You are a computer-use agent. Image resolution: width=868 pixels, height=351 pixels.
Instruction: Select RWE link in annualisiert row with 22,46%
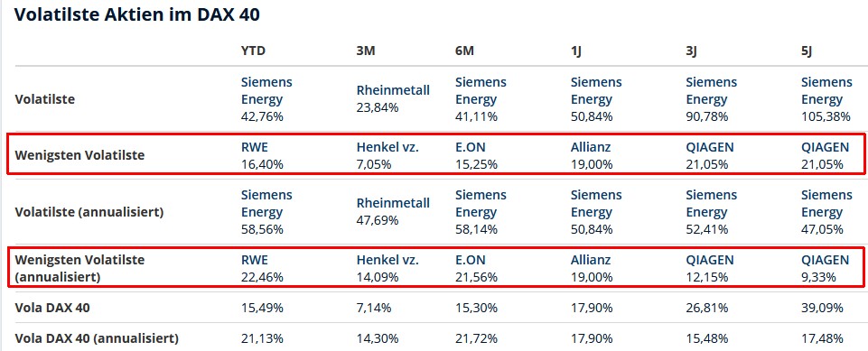point(254,260)
